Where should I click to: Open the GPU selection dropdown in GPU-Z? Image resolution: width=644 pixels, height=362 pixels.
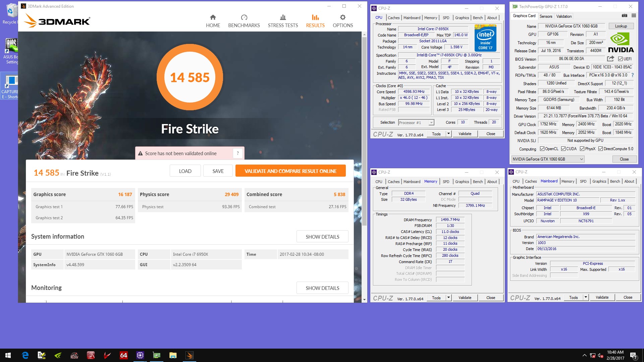(x=548, y=159)
